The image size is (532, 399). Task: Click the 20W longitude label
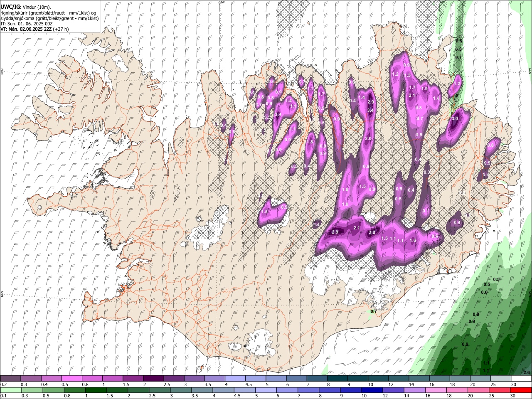221,2
